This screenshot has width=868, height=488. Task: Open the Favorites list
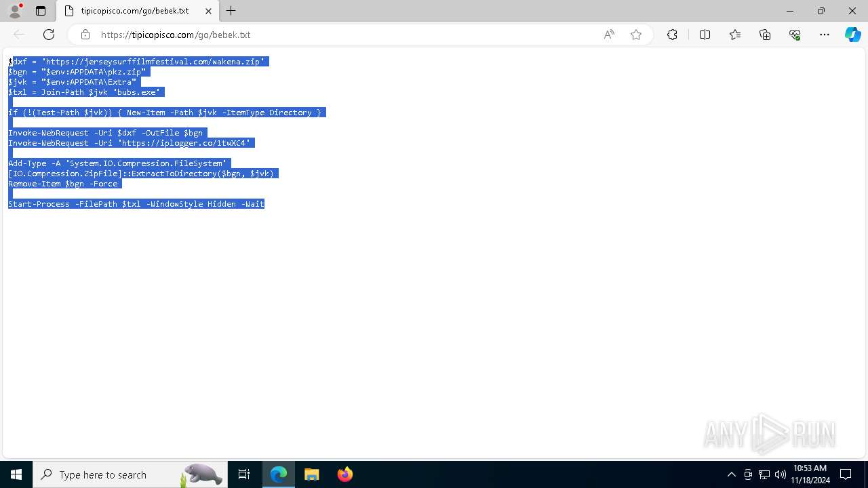pyautogui.click(x=735, y=35)
